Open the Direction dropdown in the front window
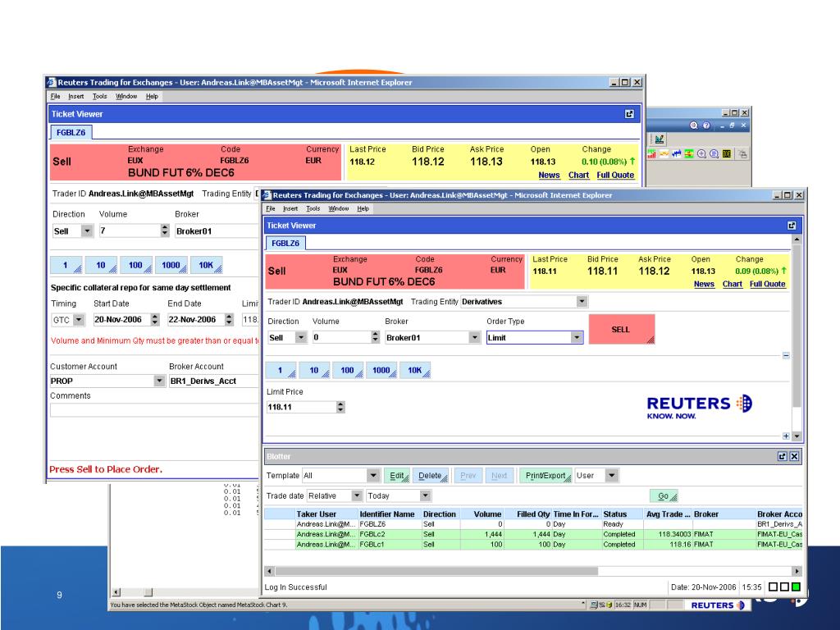 301,337
